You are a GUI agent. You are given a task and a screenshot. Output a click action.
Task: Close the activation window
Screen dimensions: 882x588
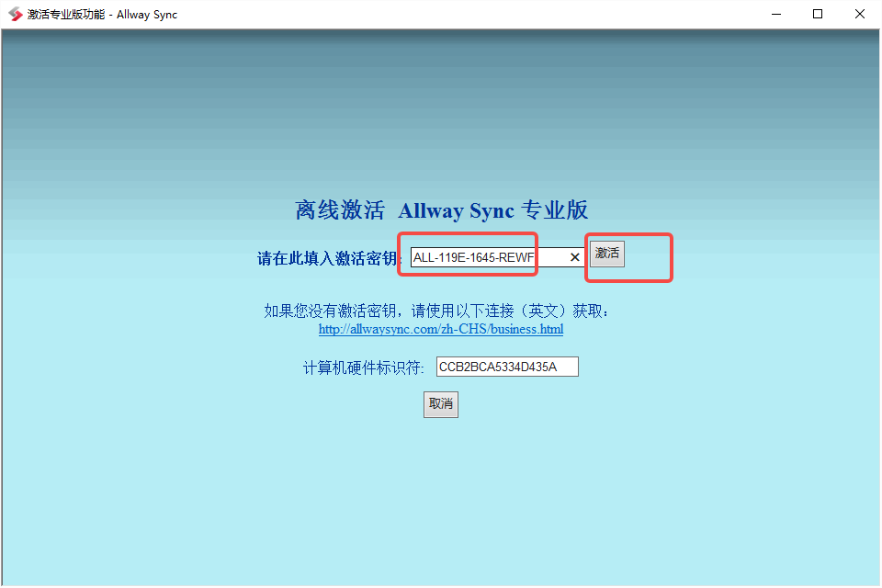(x=860, y=14)
